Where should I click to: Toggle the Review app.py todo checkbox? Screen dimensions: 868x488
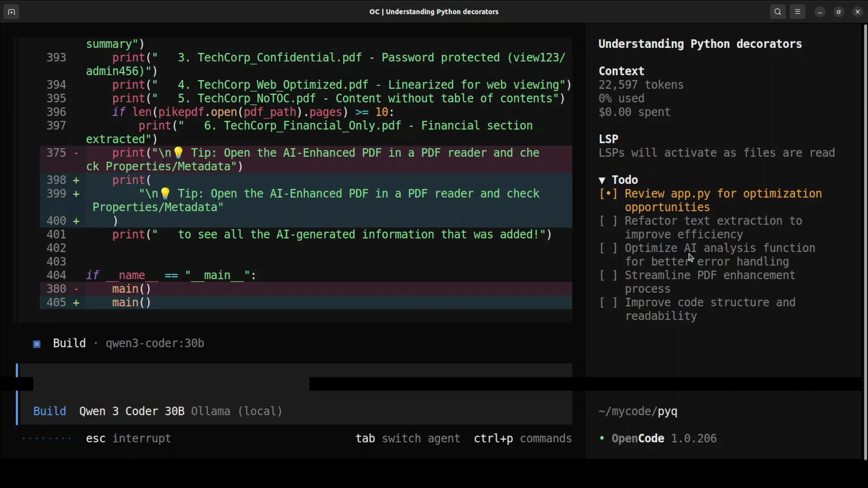coord(609,194)
